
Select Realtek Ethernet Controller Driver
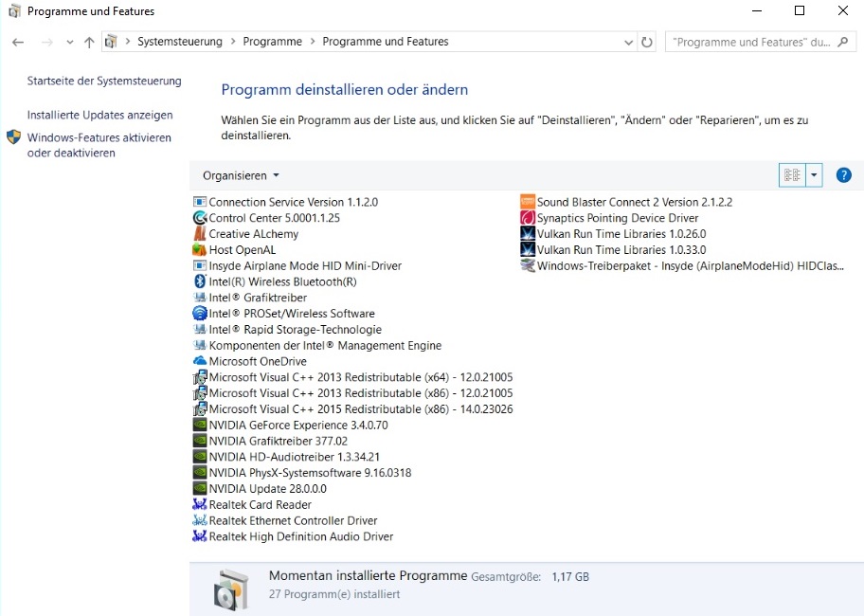[x=293, y=520]
